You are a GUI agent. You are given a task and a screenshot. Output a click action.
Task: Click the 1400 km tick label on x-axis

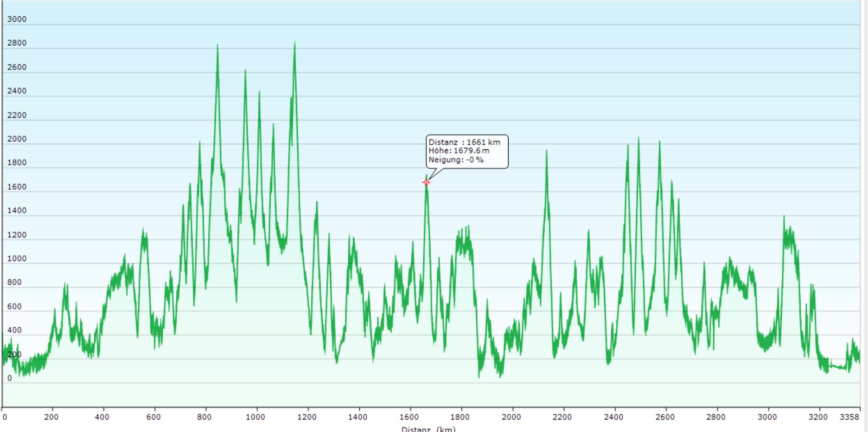pos(357,417)
